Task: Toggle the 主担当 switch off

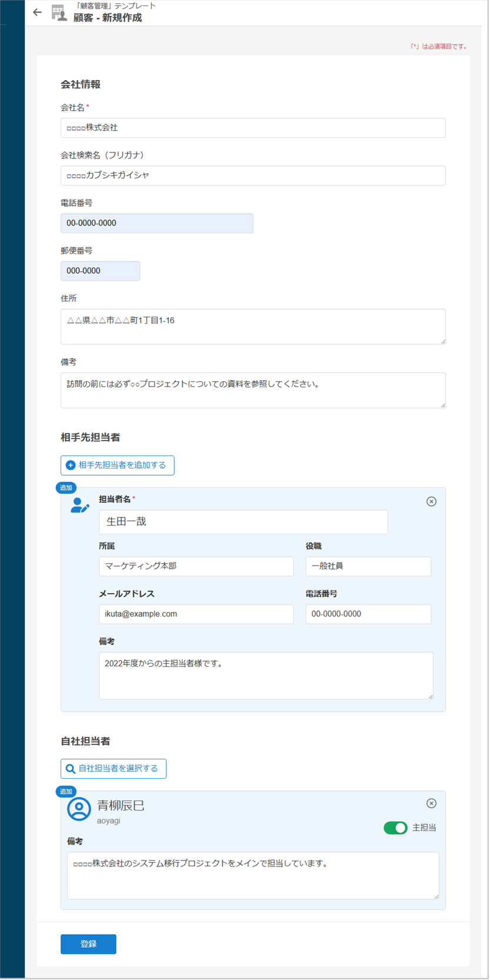Action: click(x=395, y=828)
